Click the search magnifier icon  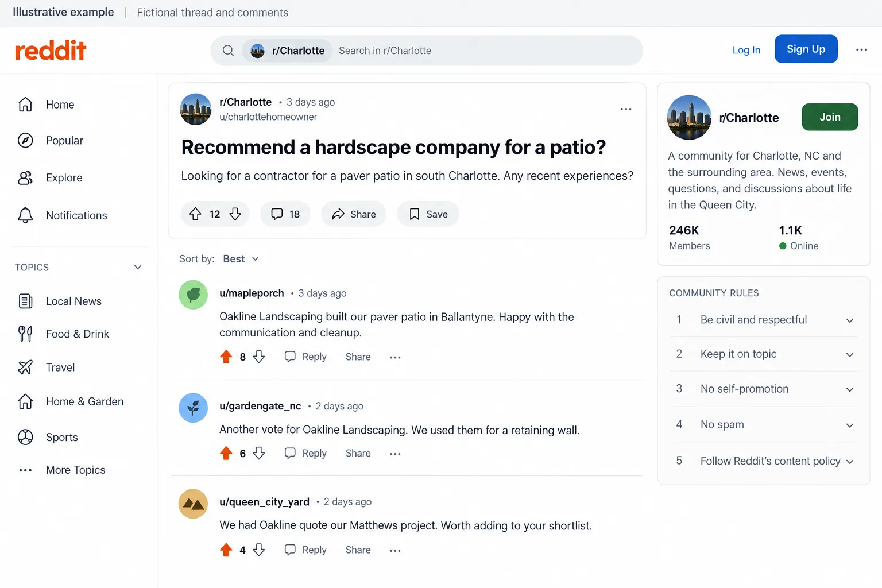pos(228,51)
